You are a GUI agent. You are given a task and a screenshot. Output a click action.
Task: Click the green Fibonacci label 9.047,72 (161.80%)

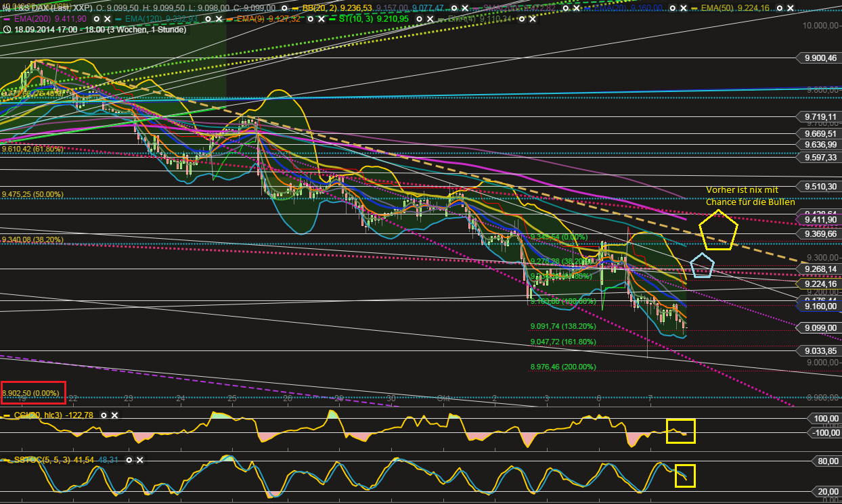(x=562, y=342)
